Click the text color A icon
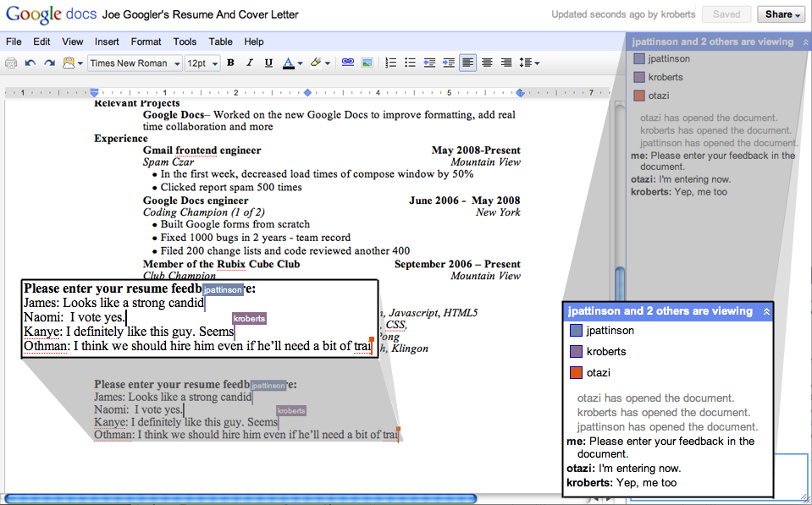812x505 pixels. (289, 63)
